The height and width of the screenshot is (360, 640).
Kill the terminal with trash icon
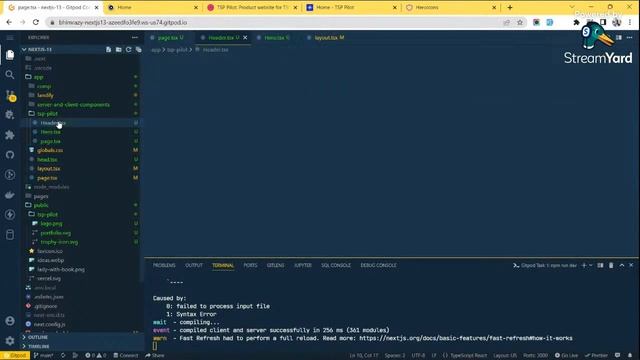[611, 265]
